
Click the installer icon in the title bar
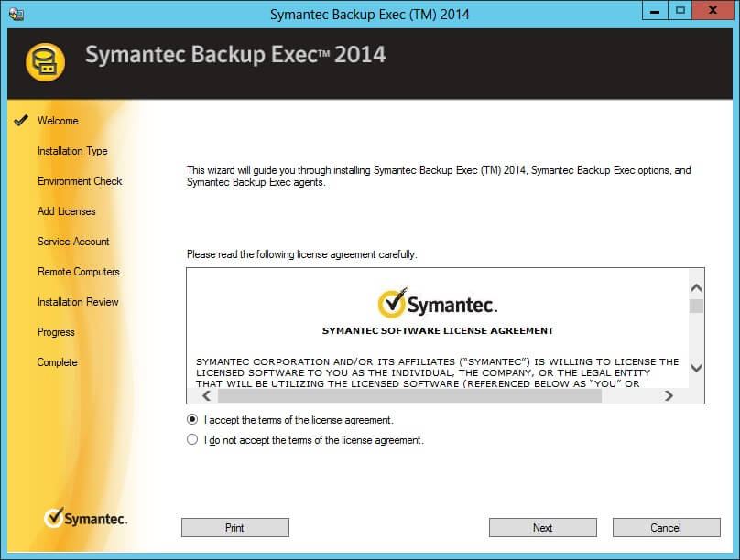pos(16,14)
